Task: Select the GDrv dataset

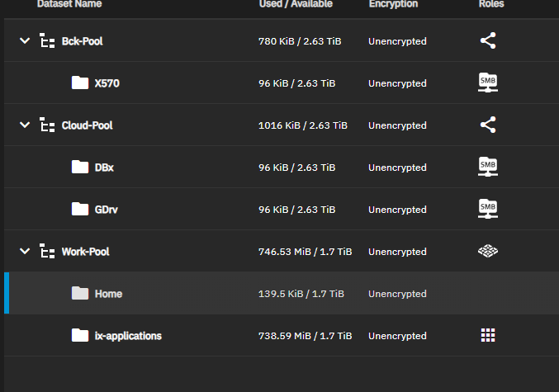Action: (x=107, y=210)
